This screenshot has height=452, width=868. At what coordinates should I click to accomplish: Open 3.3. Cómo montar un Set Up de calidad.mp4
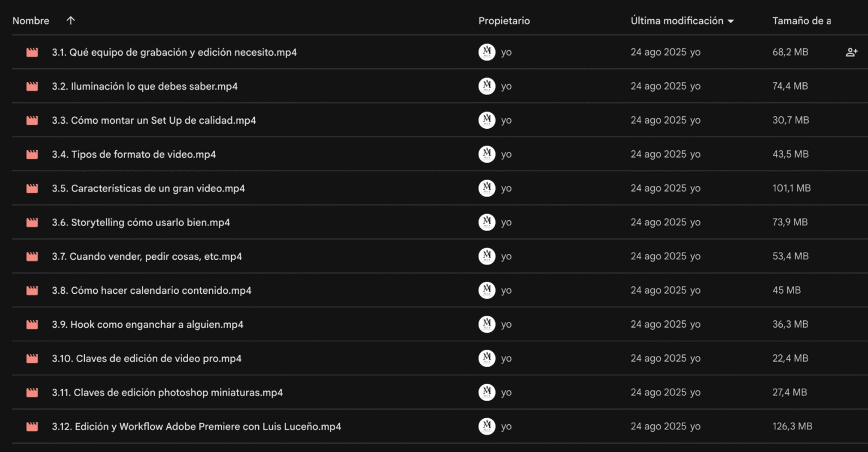click(154, 120)
